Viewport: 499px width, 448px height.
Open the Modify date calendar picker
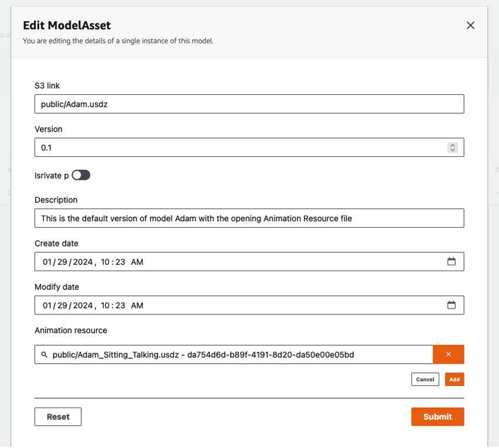pos(451,305)
